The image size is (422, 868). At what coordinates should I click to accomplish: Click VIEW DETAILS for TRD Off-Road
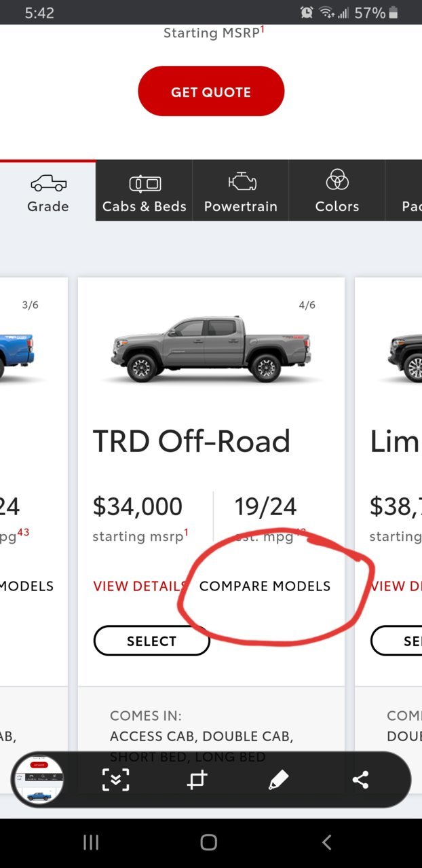tap(140, 586)
